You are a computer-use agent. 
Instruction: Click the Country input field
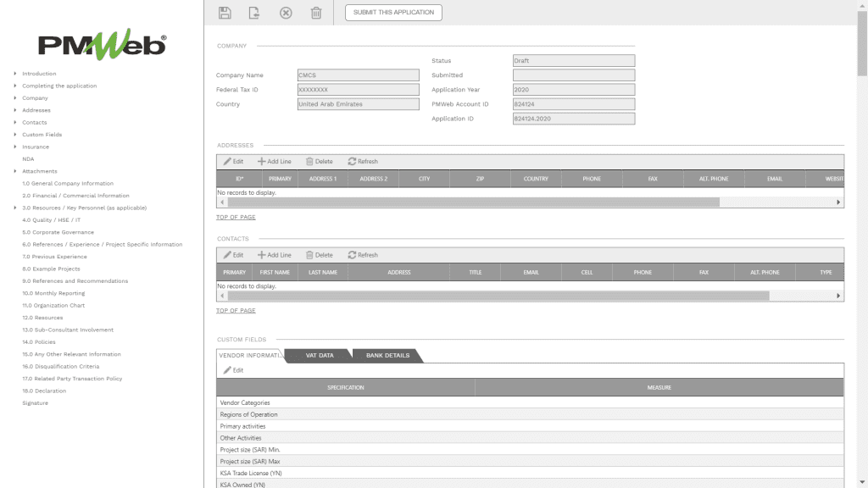[359, 104]
